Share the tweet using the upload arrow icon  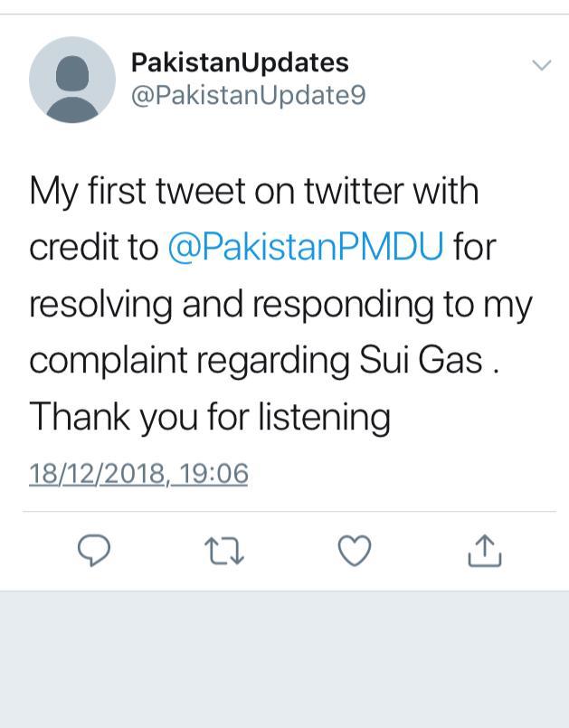[x=484, y=550]
